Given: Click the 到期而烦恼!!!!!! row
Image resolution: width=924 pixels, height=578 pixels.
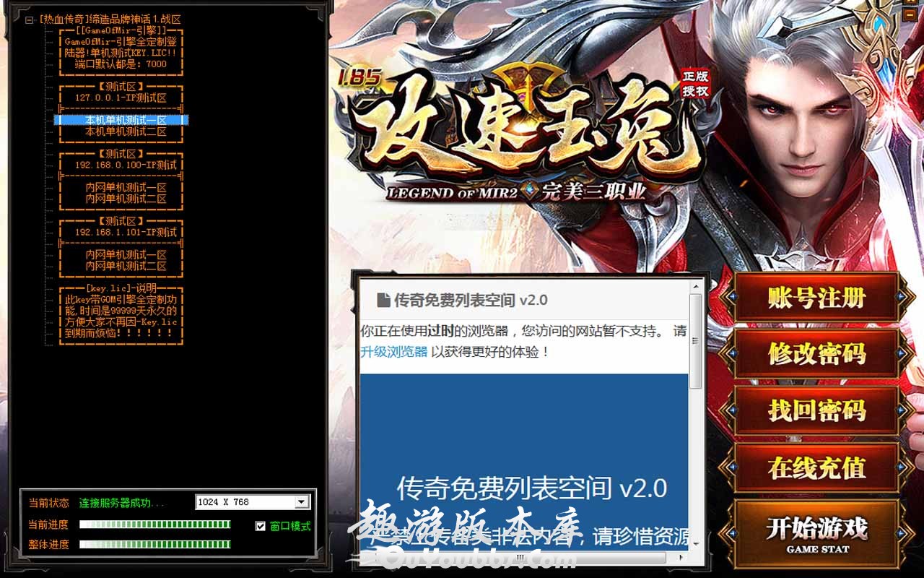Looking at the screenshot, I should tap(121, 333).
